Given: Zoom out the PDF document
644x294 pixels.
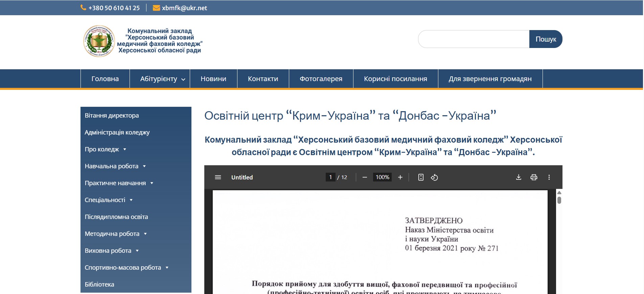Looking at the screenshot, I should pyautogui.click(x=365, y=177).
